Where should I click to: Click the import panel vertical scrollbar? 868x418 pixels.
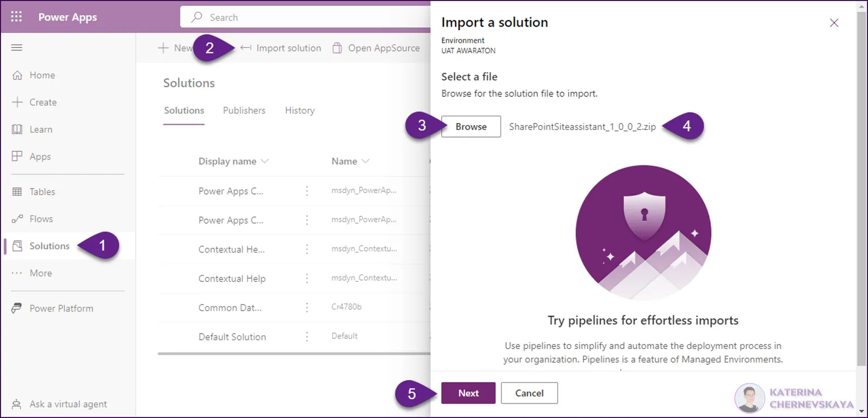861,188
